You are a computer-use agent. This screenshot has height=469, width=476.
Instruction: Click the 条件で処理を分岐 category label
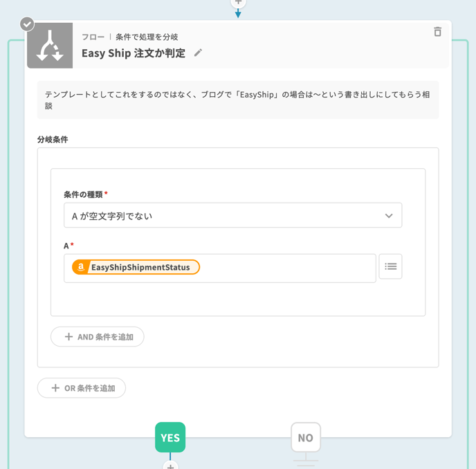147,37
